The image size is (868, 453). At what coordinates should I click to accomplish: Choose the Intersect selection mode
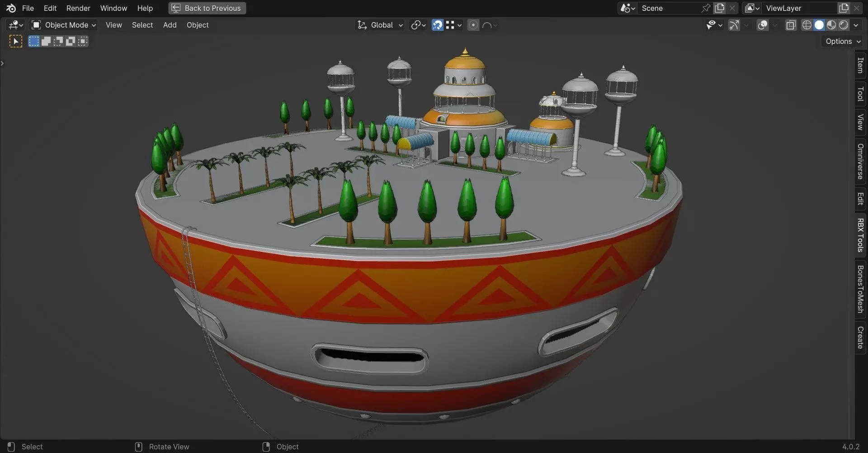tap(83, 42)
